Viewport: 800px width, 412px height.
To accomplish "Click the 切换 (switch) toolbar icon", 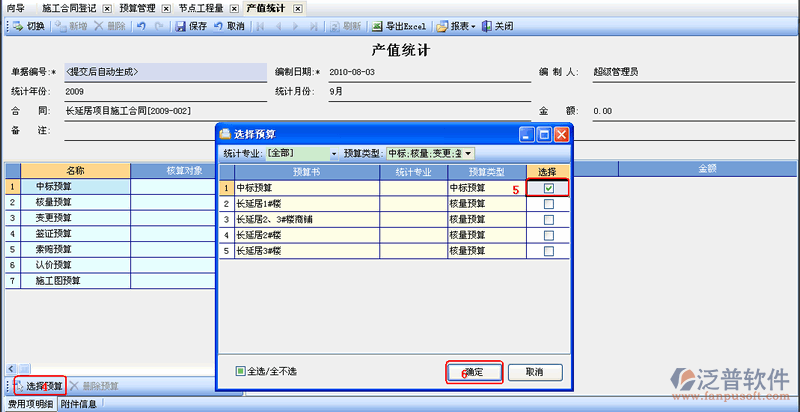I will coord(18,25).
